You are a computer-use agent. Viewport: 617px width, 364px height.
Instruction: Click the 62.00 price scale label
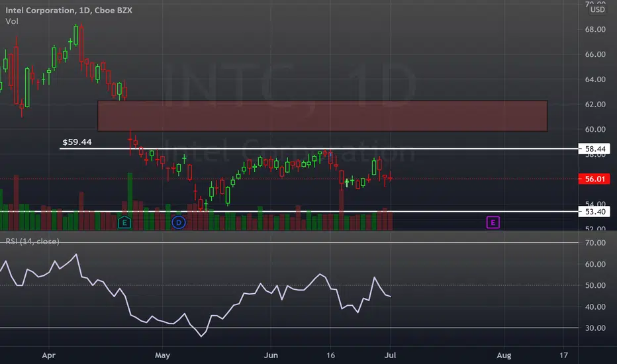[595, 105]
